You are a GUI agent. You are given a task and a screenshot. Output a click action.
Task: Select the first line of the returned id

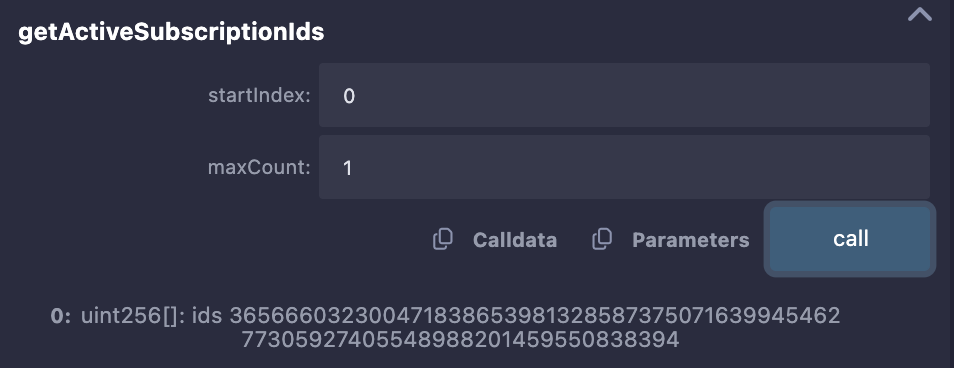click(x=535, y=316)
